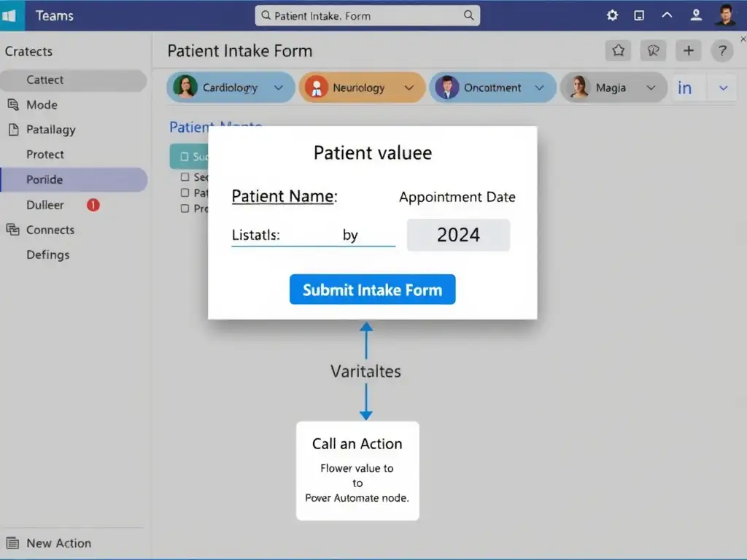Click the Oncoitment avatar picture
This screenshot has height=560, width=747.
447,87
